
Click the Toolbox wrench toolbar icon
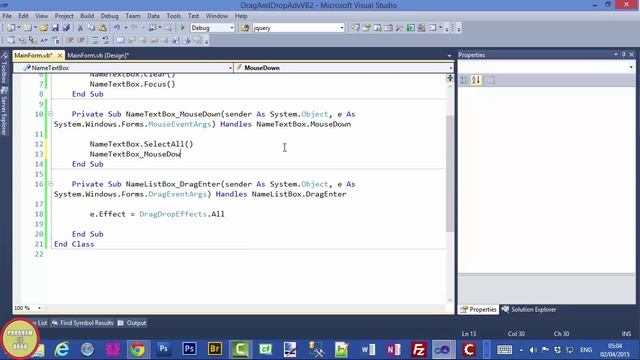tap(399, 28)
